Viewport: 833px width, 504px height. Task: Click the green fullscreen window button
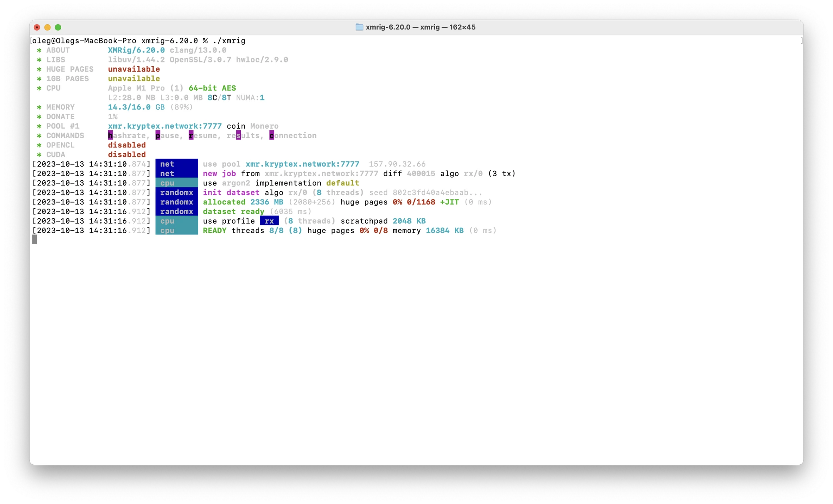(x=58, y=27)
